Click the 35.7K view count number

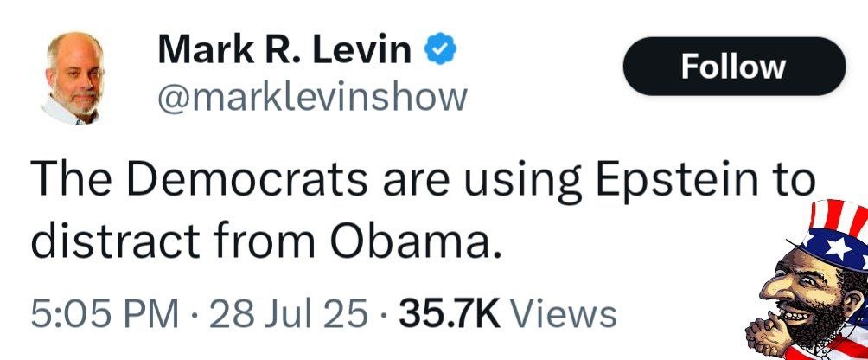pos(450,312)
